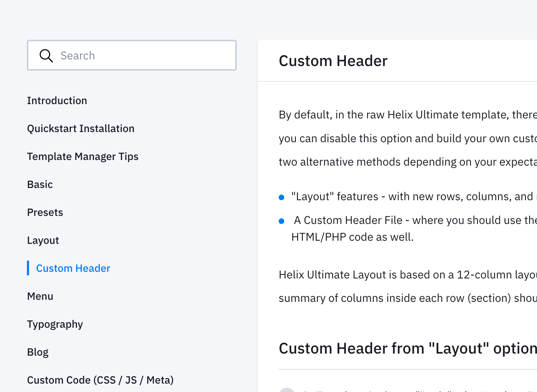Screen dimensions: 537x392
Task: Open the Typography section
Action: (55, 324)
